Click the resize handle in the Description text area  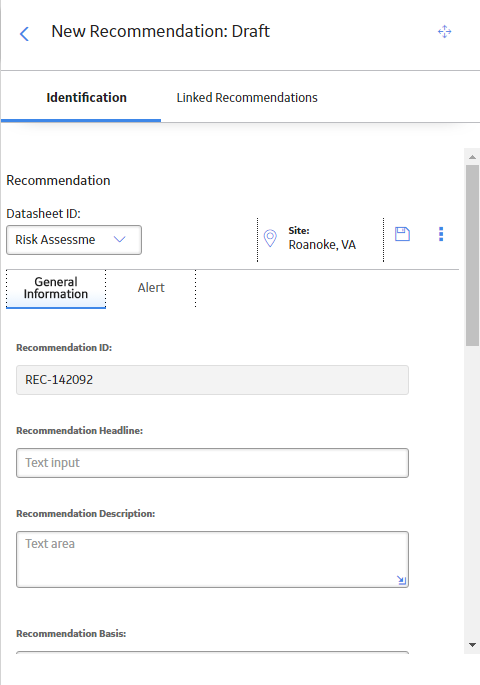click(401, 580)
